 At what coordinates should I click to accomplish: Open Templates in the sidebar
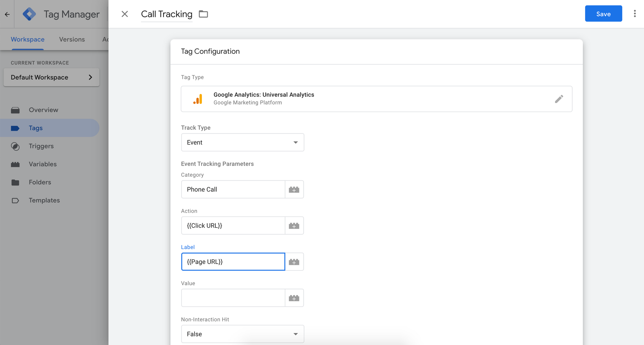point(50,200)
